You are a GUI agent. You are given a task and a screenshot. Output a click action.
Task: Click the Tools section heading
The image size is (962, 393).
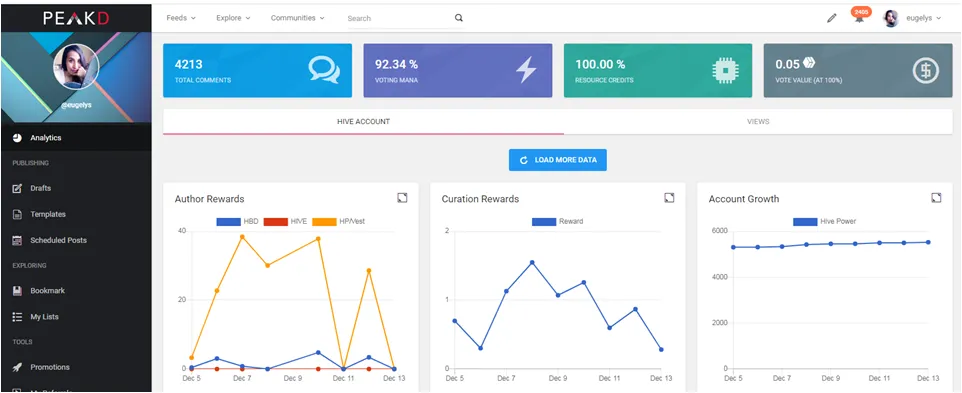(23, 342)
